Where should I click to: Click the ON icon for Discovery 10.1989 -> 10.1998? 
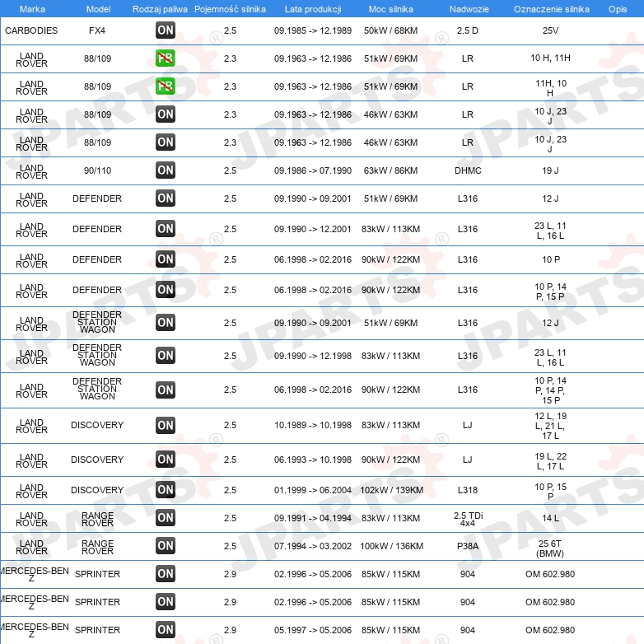165,425
